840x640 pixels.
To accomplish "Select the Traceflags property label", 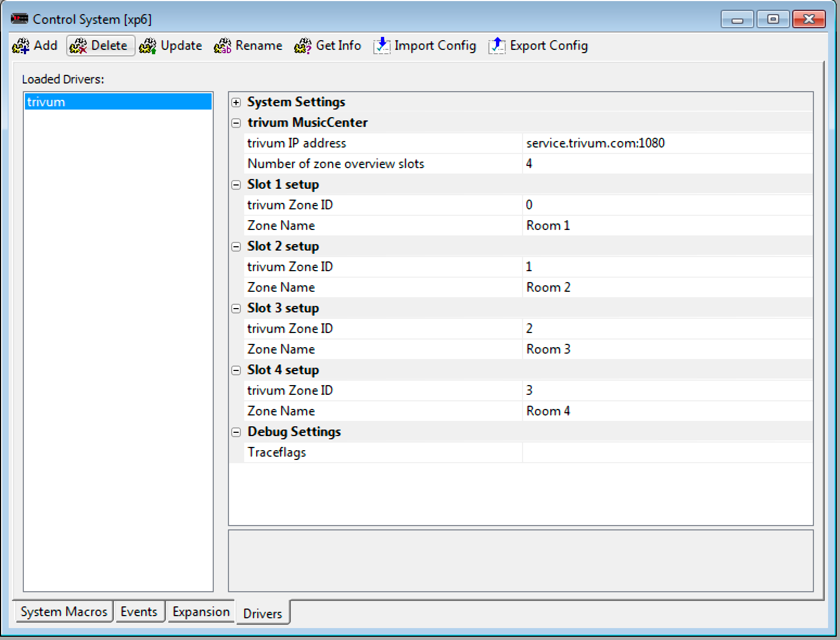I will pyautogui.click(x=277, y=452).
